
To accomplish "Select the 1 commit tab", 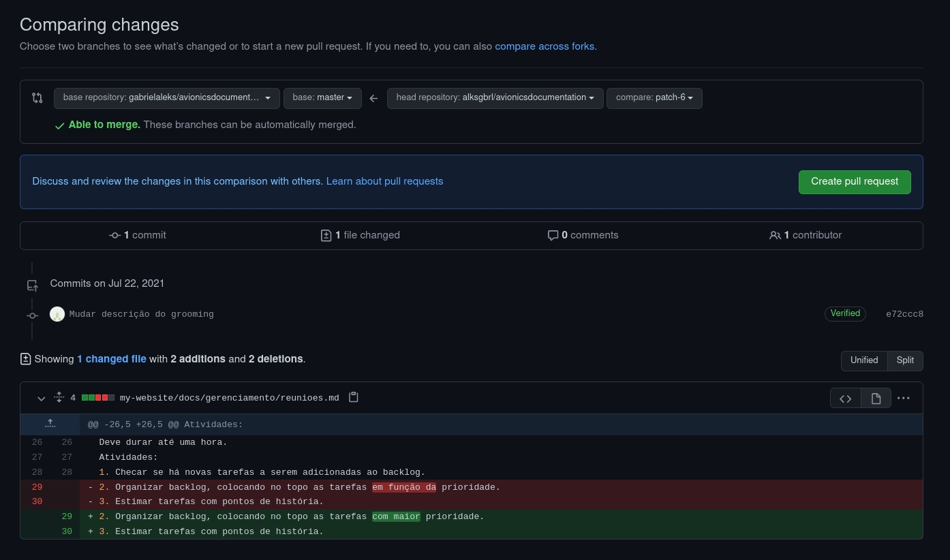I will (x=138, y=235).
